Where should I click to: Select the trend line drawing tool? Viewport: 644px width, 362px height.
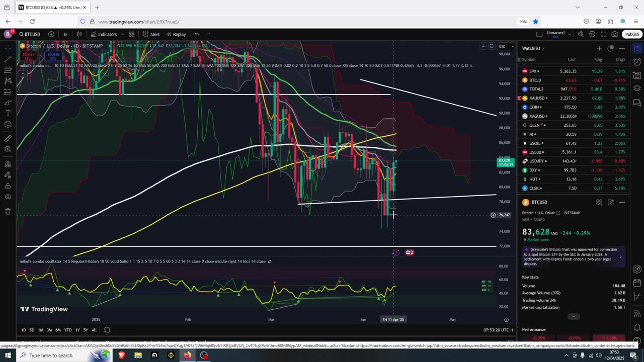[x=8, y=59]
